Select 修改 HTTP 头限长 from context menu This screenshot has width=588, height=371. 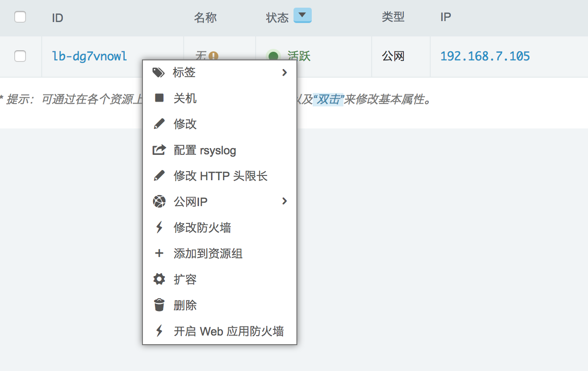[220, 176]
